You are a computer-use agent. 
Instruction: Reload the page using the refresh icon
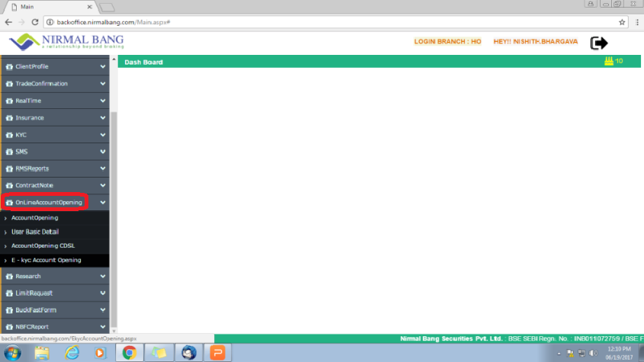click(34, 22)
